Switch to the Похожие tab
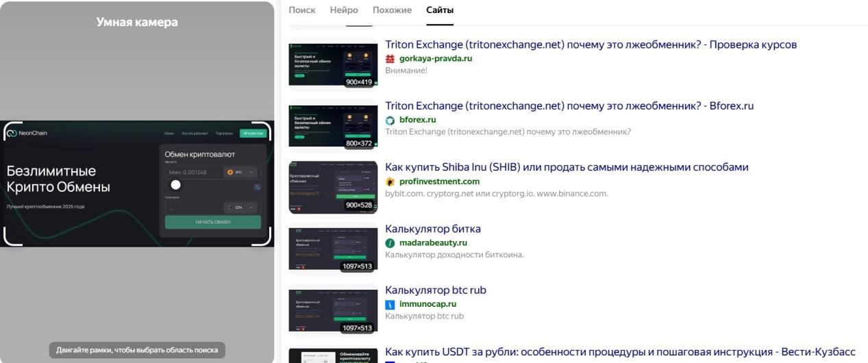Screen dimensions: 868x363 (393, 10)
